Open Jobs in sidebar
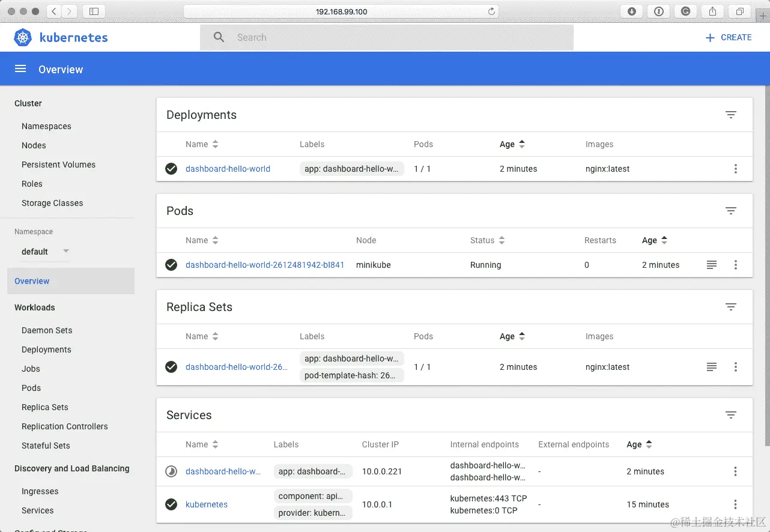This screenshot has height=532, width=770. (x=31, y=369)
